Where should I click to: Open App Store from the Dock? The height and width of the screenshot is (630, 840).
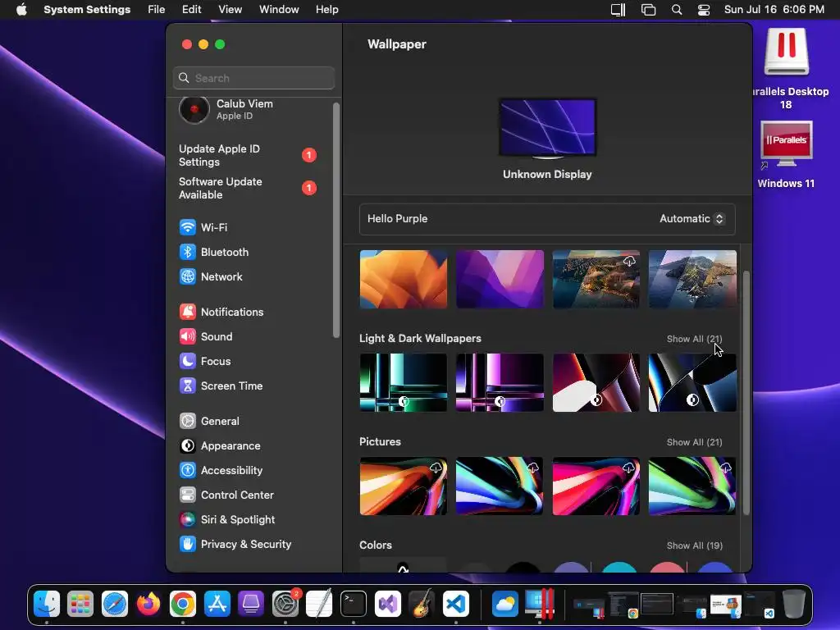217,604
